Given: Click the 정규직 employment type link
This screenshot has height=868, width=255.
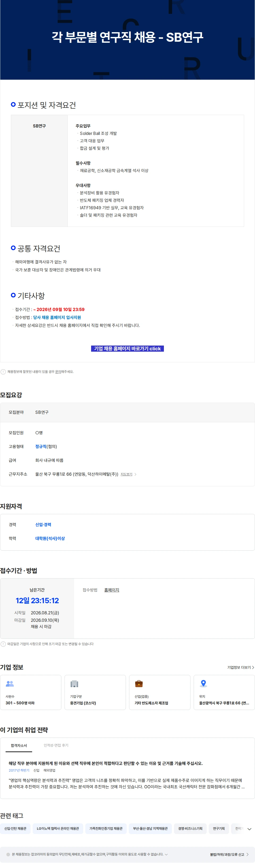Looking at the screenshot, I should (x=41, y=447).
